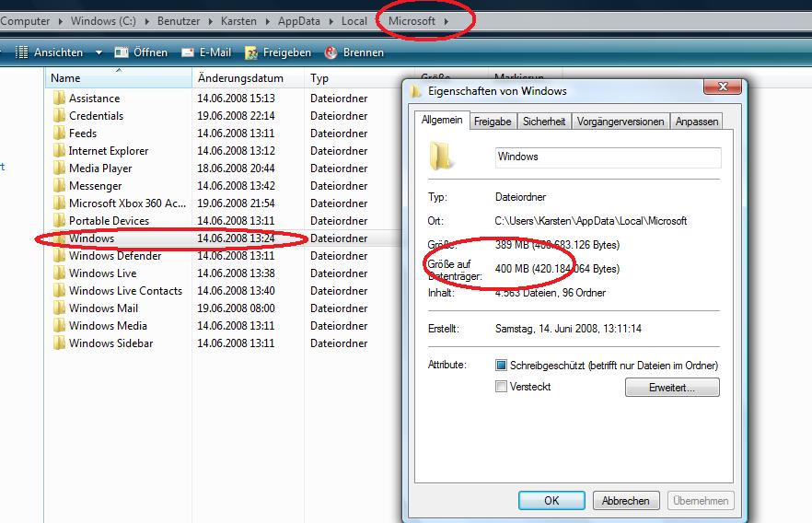This screenshot has height=523, width=812.
Task: Click the Feeds folder icon
Action: 60,134
